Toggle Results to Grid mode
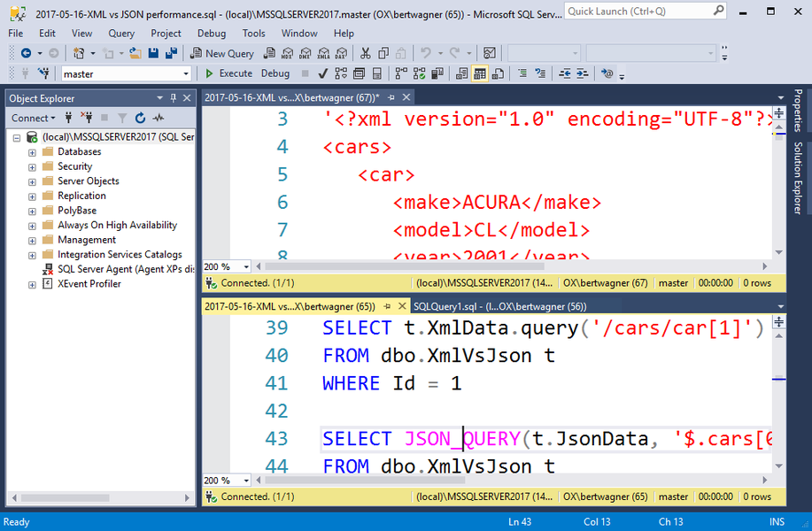 point(479,73)
